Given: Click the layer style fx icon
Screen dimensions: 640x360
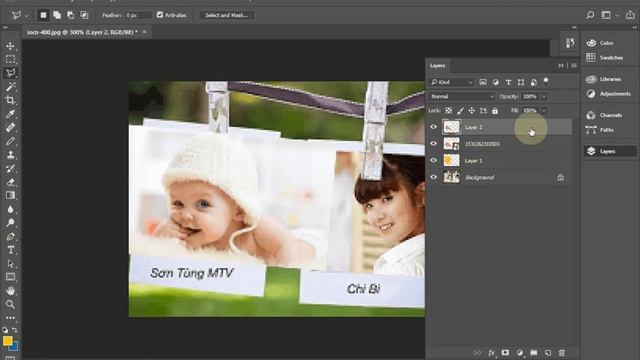Looking at the screenshot, I should [491, 353].
